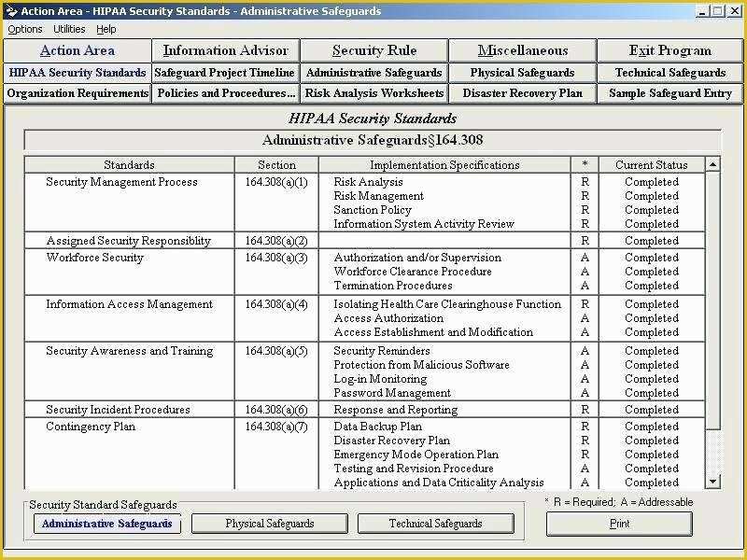Open Organization Requirements

tap(78, 93)
